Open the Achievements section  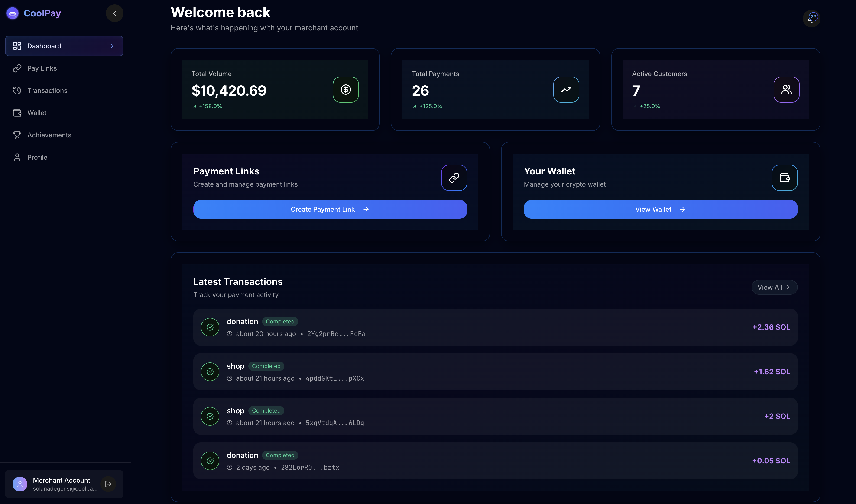coord(64,135)
